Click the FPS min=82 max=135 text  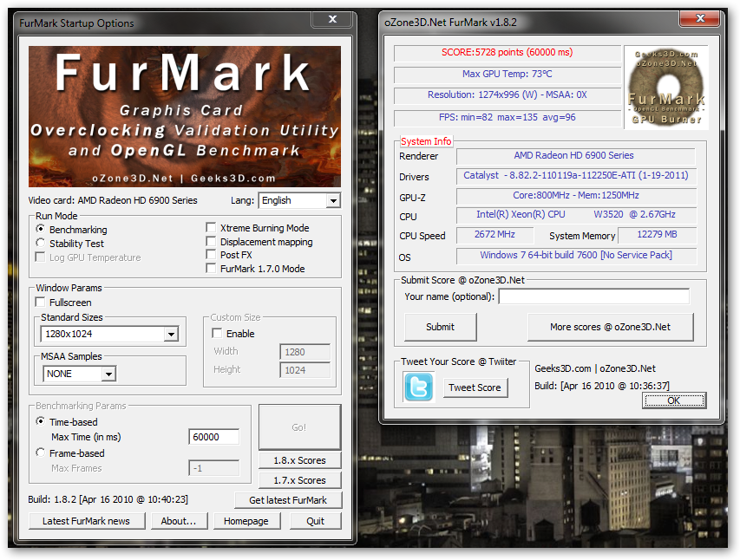click(507, 117)
